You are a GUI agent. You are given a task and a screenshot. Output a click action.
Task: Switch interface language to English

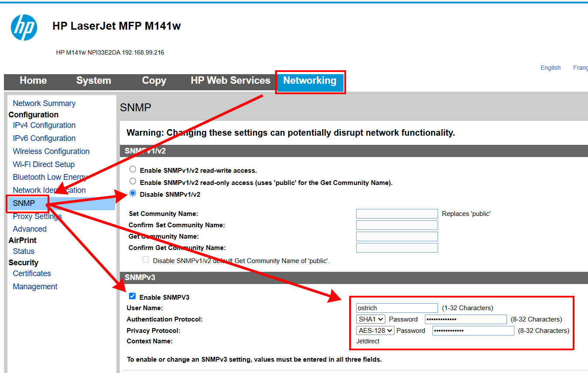pos(550,67)
